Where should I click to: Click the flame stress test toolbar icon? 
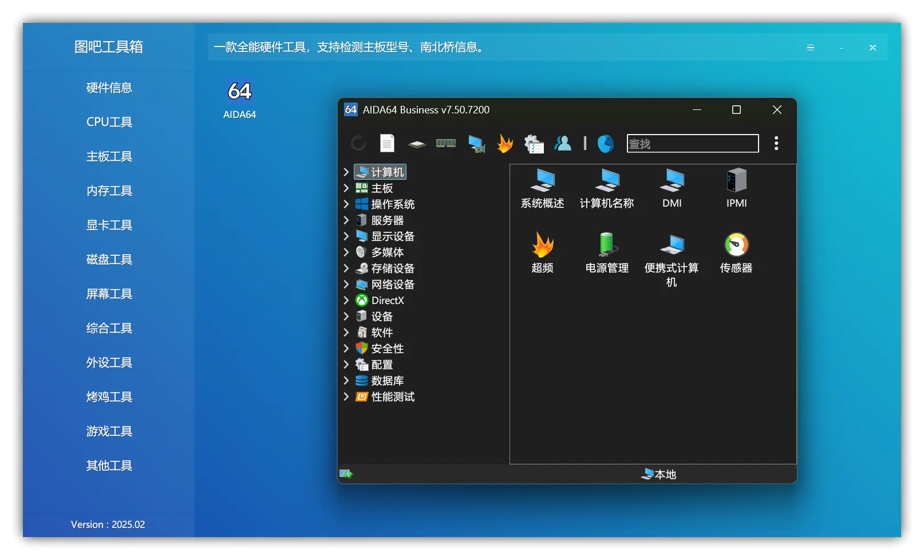tap(505, 143)
